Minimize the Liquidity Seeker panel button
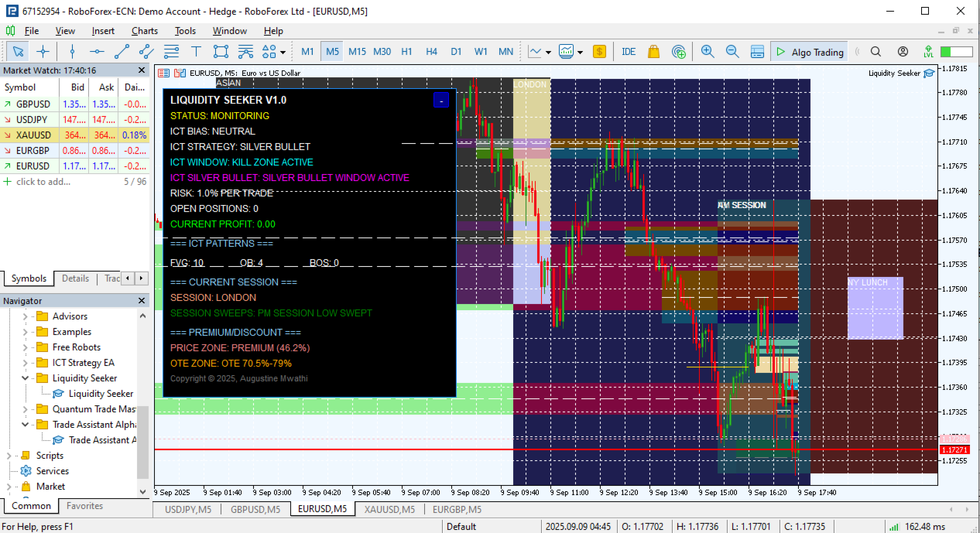 (x=440, y=101)
